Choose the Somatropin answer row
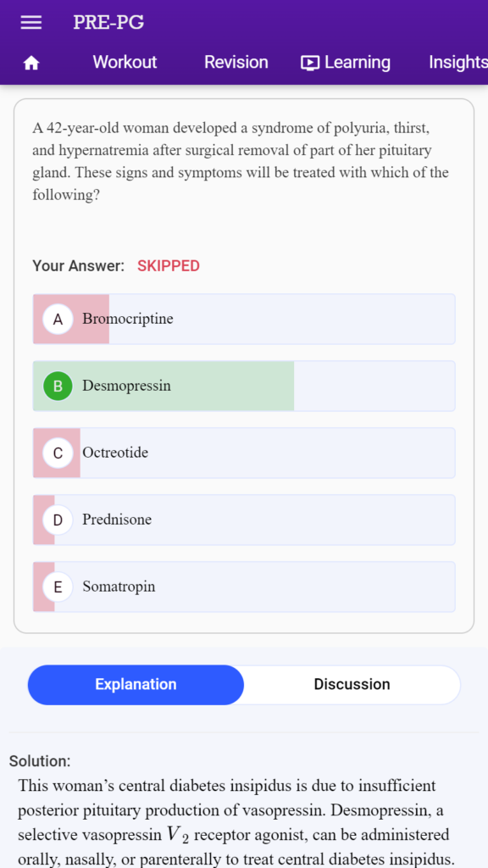This screenshot has width=488, height=868. click(244, 587)
